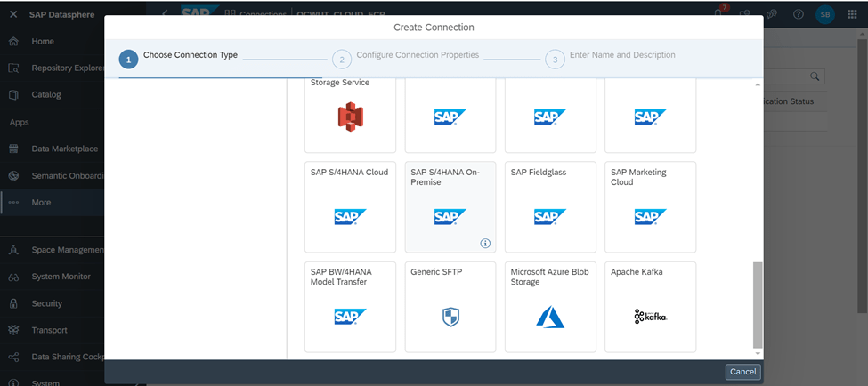Open the help question mark icon
Viewport: 868px width, 386px height.
coord(799,15)
